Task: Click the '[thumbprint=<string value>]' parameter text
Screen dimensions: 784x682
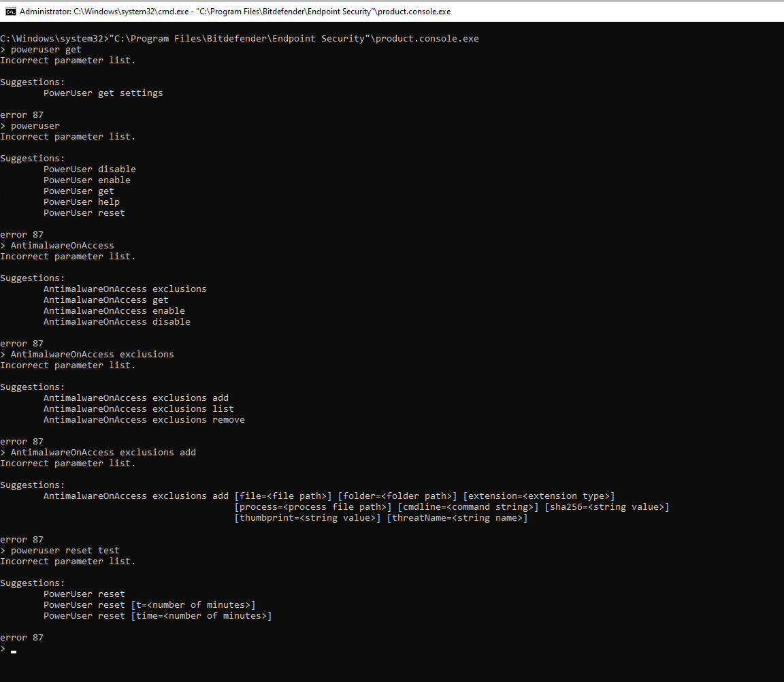Action: click(307, 518)
